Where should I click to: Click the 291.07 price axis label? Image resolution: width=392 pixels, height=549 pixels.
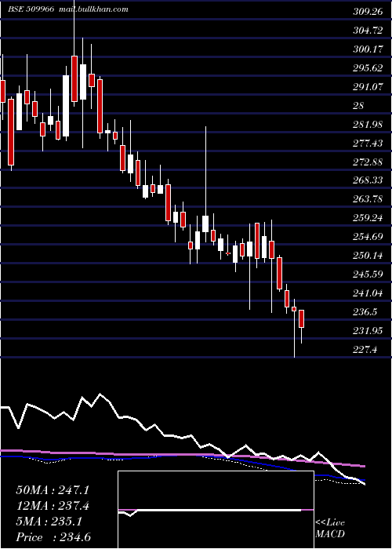coord(368,87)
